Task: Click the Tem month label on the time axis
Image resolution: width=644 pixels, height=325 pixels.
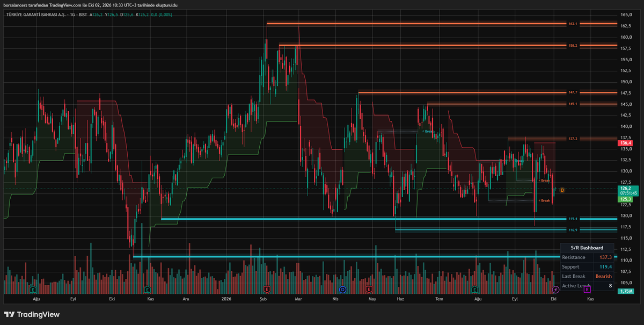Action: pos(440,298)
